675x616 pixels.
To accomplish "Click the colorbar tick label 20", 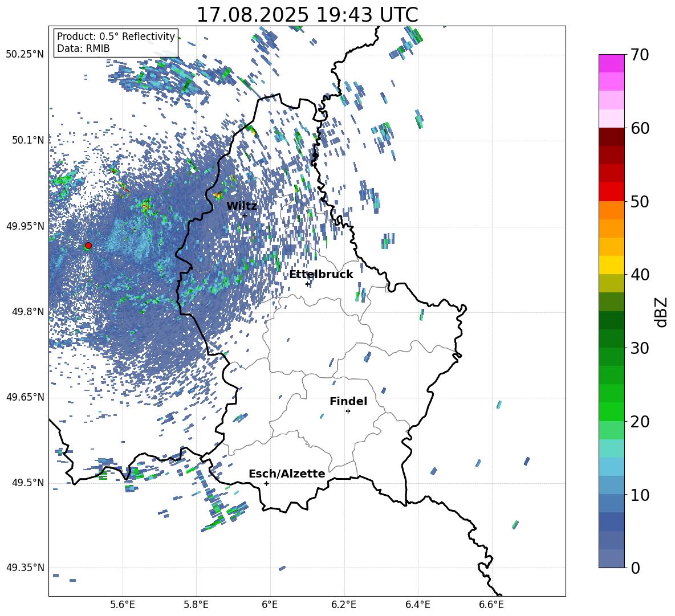I will 640,422.
